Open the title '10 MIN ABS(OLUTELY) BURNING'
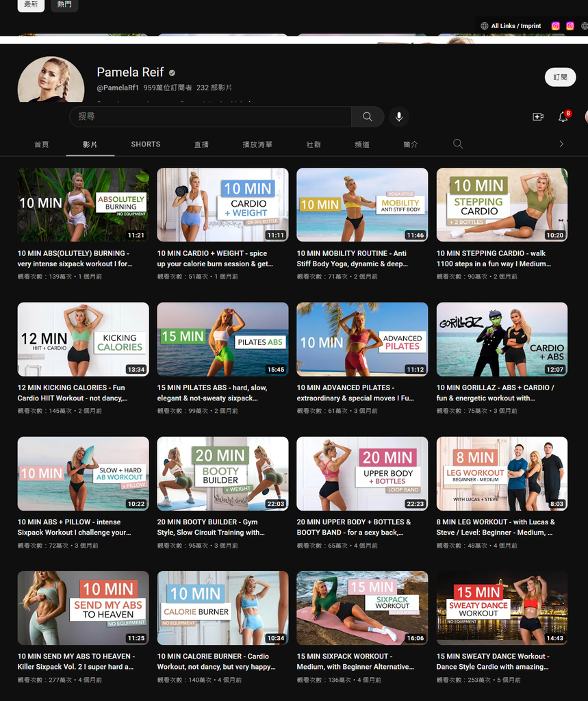This screenshot has width=588, height=701. [75, 258]
